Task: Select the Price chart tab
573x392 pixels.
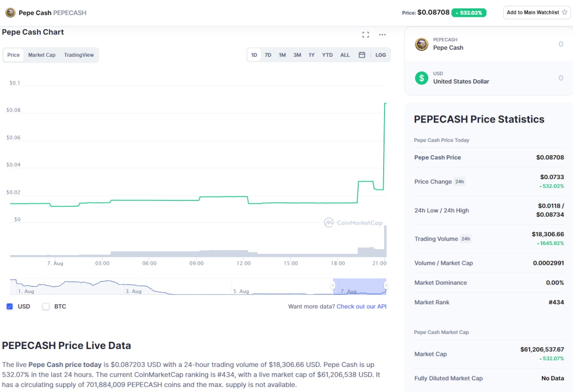Action: click(x=13, y=55)
